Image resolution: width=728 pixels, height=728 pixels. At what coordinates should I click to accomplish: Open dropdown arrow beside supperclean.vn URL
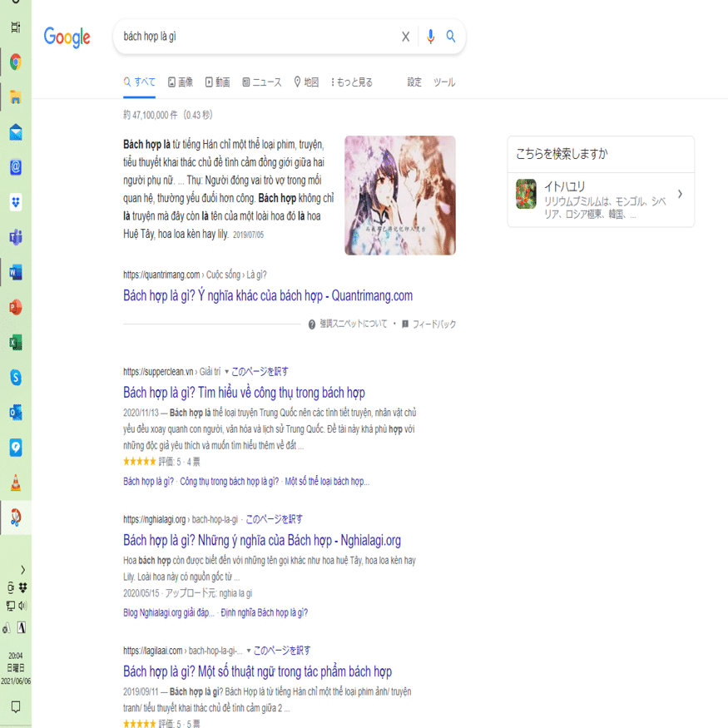(x=226, y=371)
